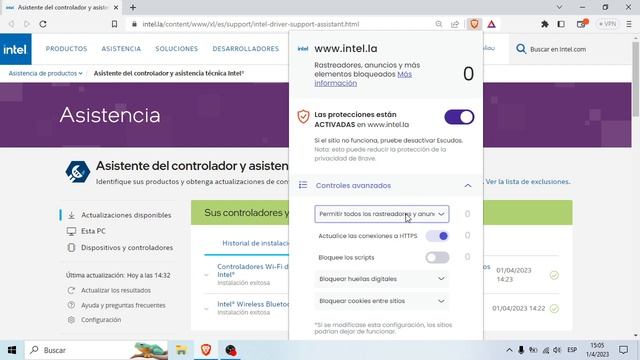
Task: Select Esta PC in sidebar
Action: (x=93, y=231)
